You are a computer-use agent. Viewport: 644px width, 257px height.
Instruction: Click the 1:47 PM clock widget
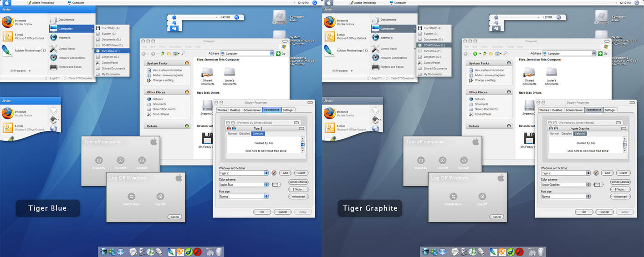point(225,17)
